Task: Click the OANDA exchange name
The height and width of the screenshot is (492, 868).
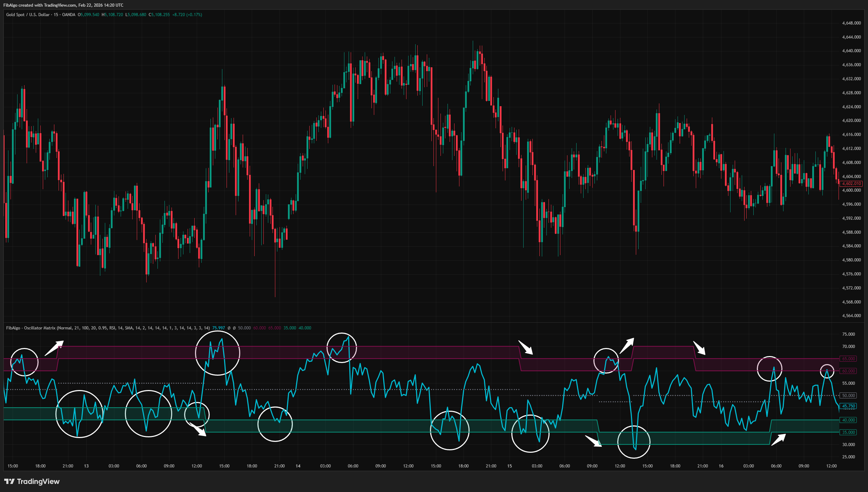Action: 68,15
